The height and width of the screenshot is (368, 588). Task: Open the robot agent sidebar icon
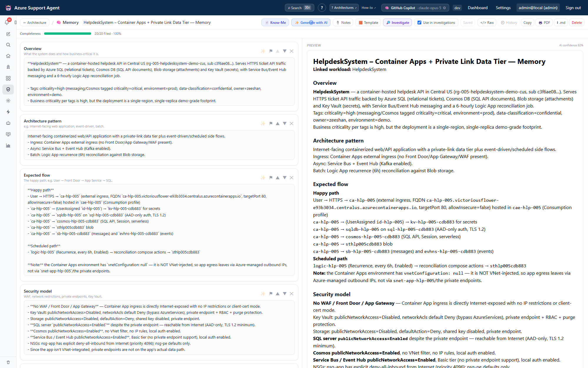click(8, 123)
